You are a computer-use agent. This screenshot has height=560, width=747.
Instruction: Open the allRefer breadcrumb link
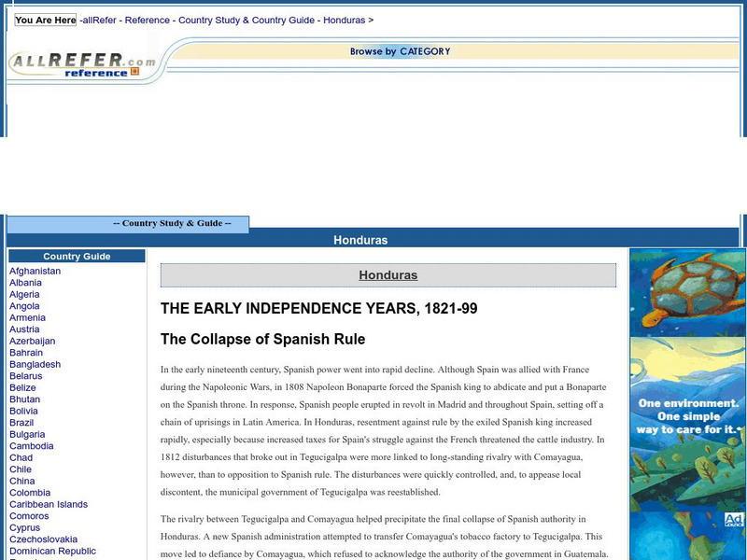tap(97, 20)
